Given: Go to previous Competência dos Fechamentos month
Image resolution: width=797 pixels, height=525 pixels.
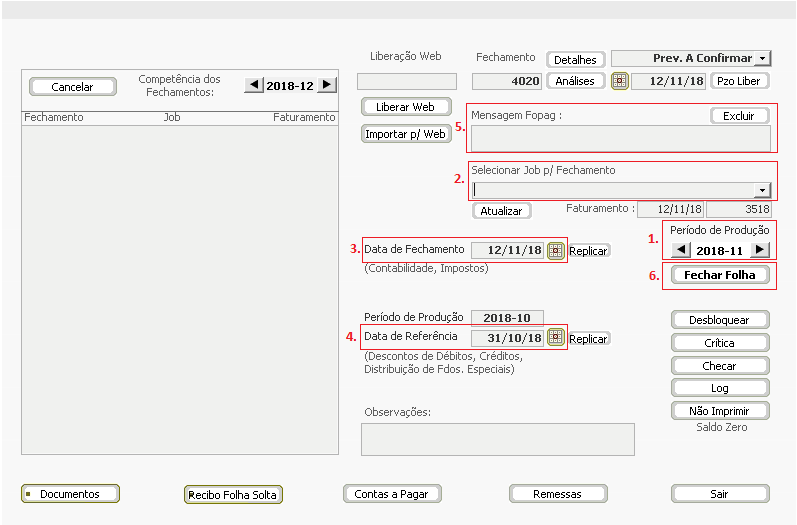Looking at the screenshot, I should [254, 84].
